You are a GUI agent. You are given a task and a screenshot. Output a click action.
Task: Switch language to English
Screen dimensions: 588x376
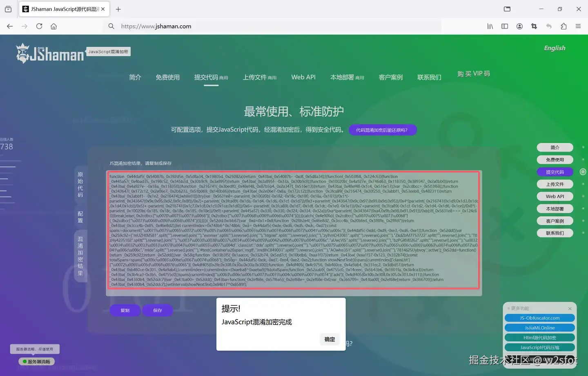pos(555,48)
